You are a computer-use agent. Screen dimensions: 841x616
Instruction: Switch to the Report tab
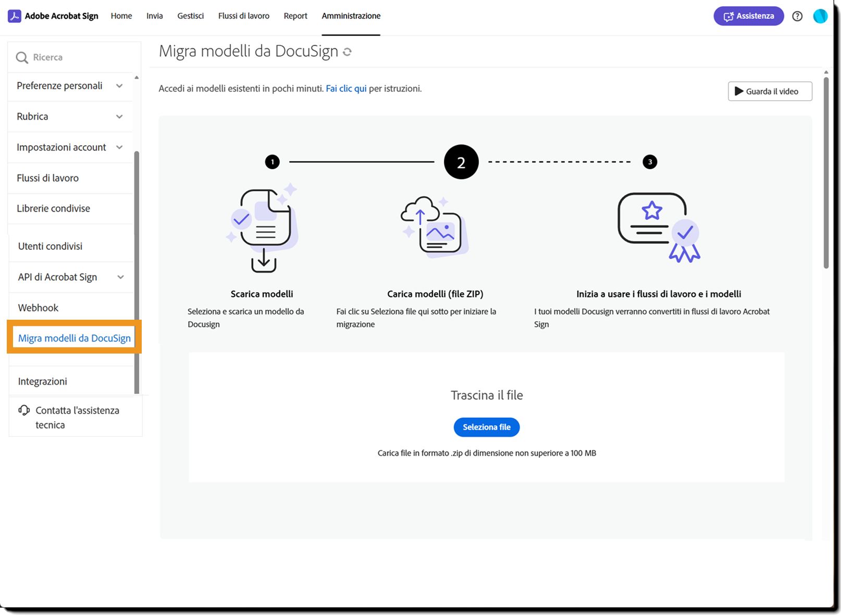coord(295,16)
